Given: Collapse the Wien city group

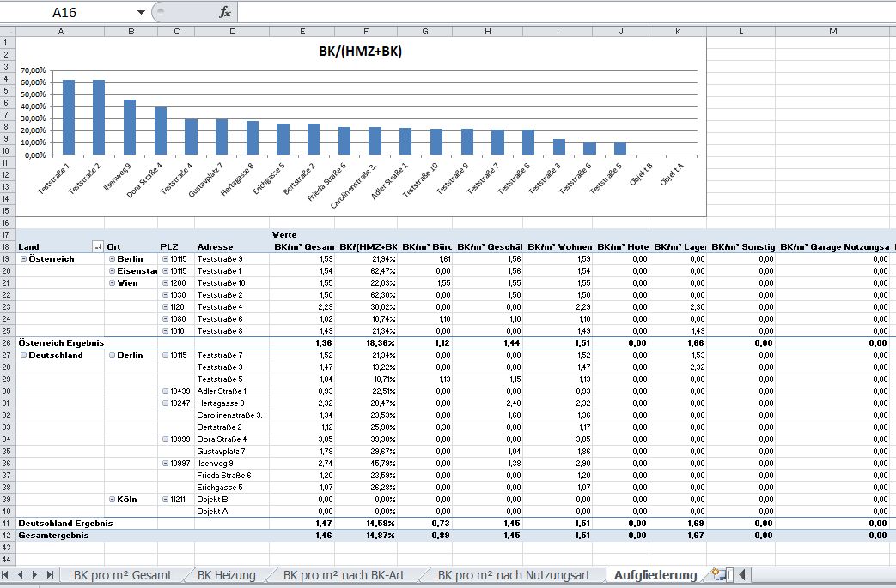Looking at the screenshot, I should [112, 282].
